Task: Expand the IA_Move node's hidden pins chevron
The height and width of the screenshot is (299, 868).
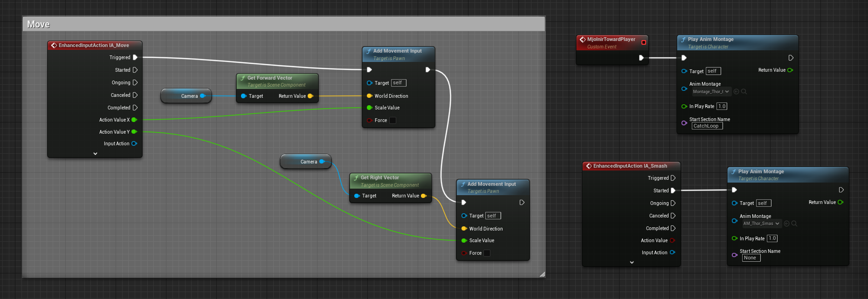Action: [x=95, y=154]
